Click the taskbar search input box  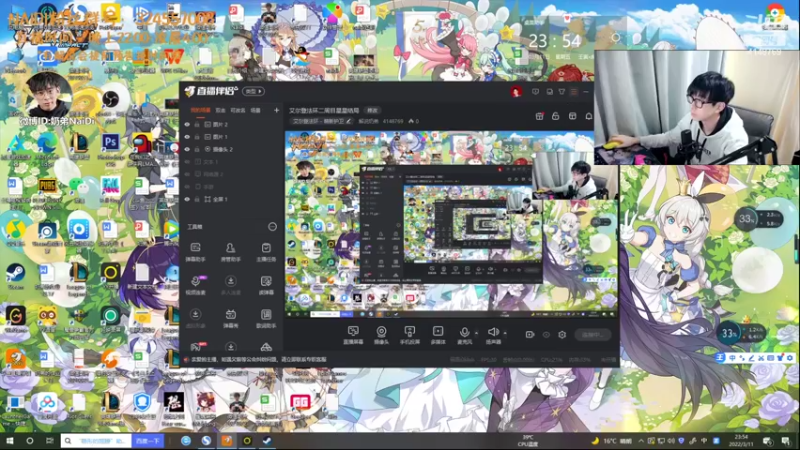(96, 440)
